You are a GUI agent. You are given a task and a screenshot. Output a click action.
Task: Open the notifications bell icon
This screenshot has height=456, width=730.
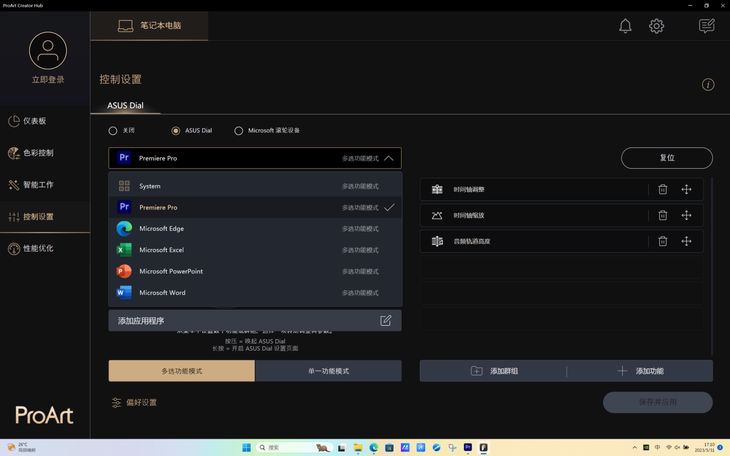[x=625, y=26]
